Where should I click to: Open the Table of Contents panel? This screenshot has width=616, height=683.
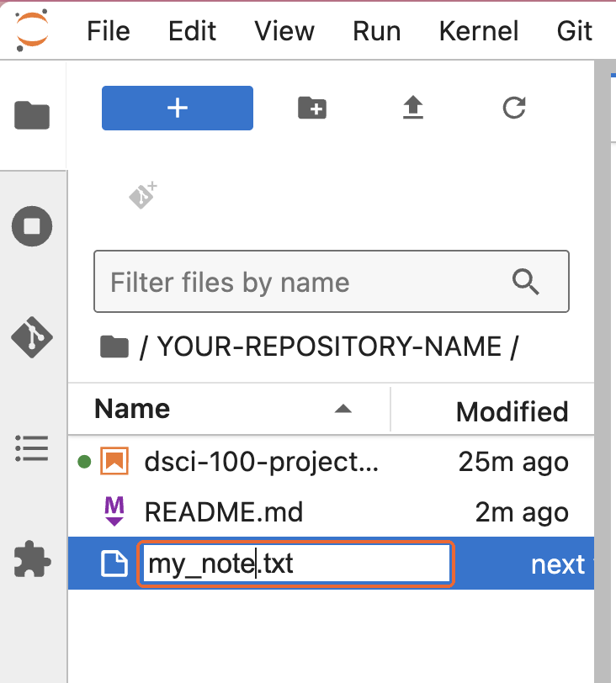32,448
